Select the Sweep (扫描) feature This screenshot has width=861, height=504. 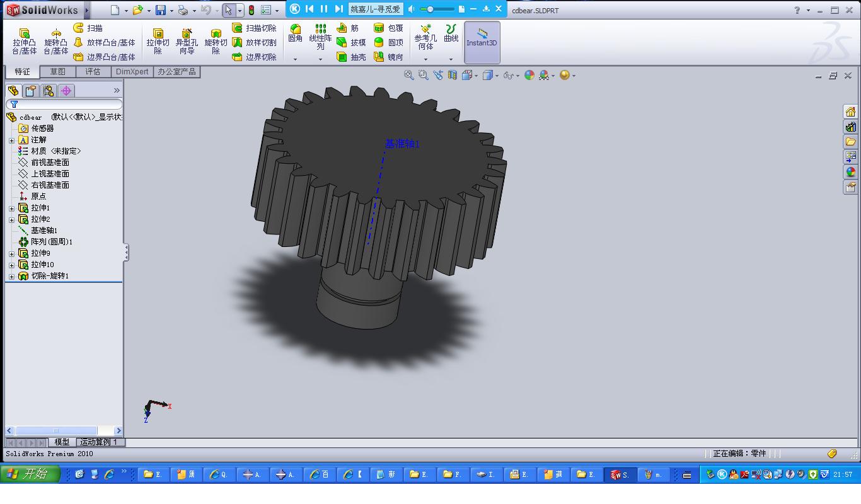click(x=88, y=28)
